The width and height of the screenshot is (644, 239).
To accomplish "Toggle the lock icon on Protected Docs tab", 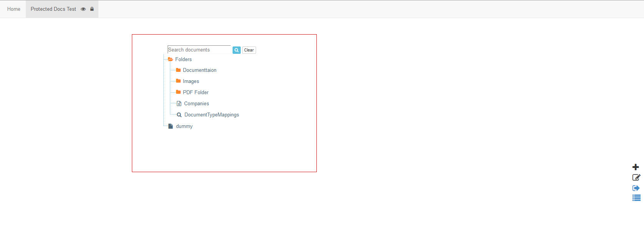I will [x=92, y=9].
